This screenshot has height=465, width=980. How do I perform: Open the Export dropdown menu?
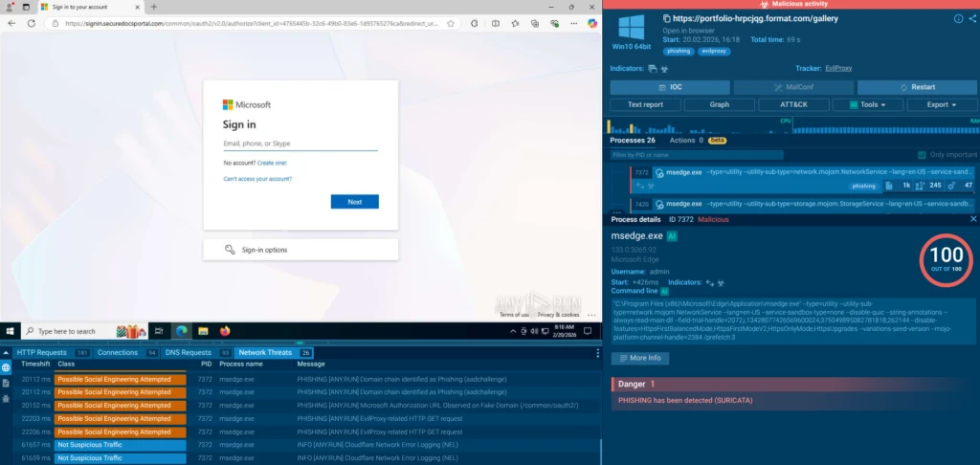[x=942, y=104]
